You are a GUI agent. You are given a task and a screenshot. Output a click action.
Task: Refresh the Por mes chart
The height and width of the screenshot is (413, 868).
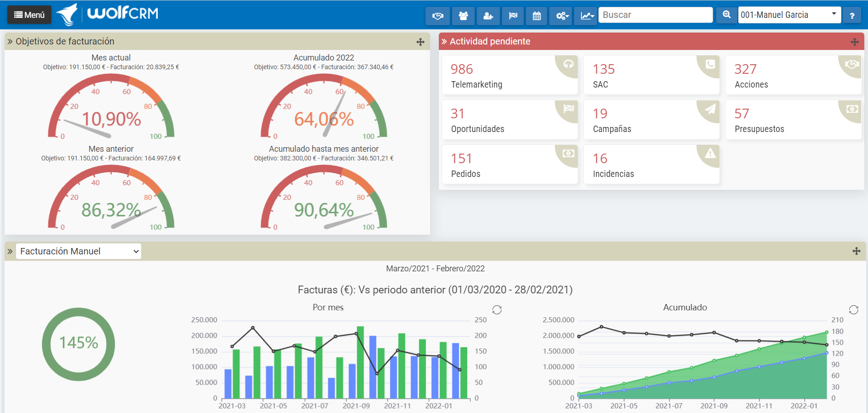click(x=497, y=310)
